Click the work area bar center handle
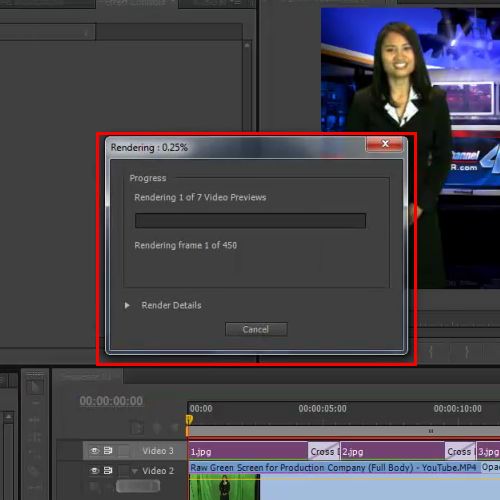Image resolution: width=500 pixels, height=500 pixels. click(x=431, y=431)
